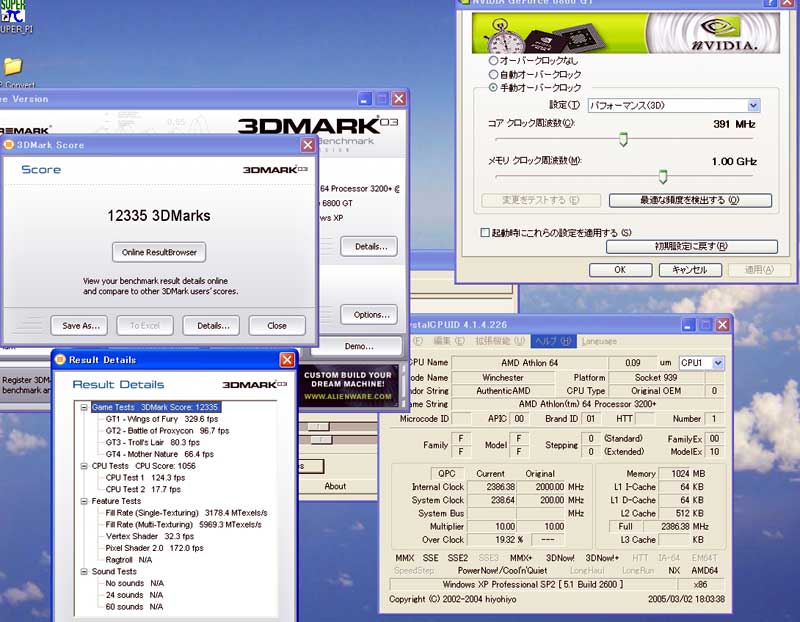Collapse the CPU Tests tree node
Screen dimensions: 800x622
point(84,466)
